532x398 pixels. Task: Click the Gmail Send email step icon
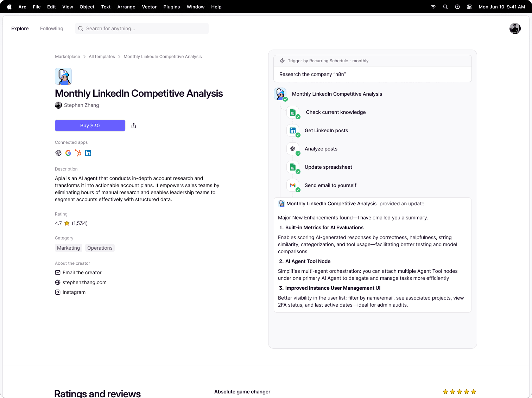point(293,185)
